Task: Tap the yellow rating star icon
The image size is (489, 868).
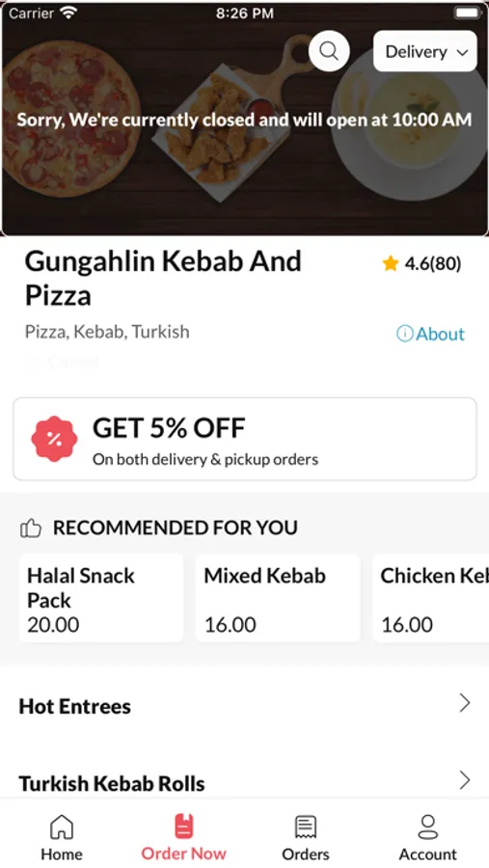Action: pos(391,263)
